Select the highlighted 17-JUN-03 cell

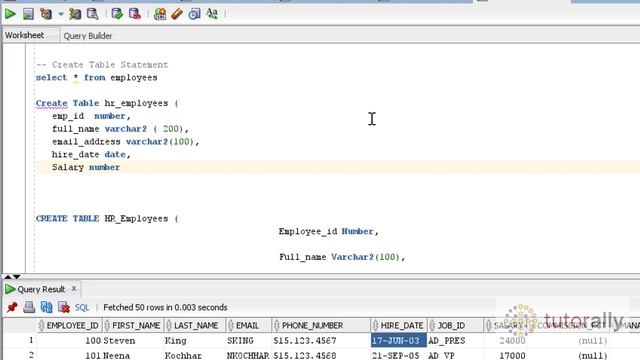point(398,340)
